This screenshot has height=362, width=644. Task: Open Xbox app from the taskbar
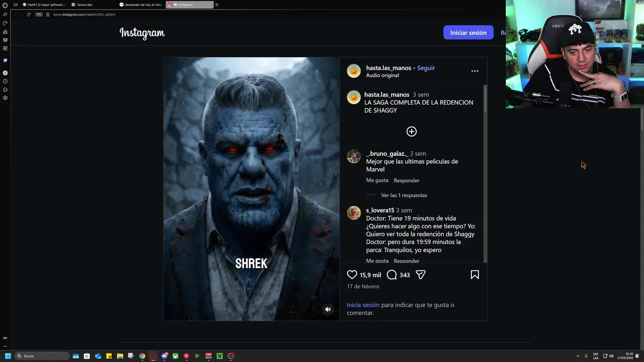coord(175,356)
